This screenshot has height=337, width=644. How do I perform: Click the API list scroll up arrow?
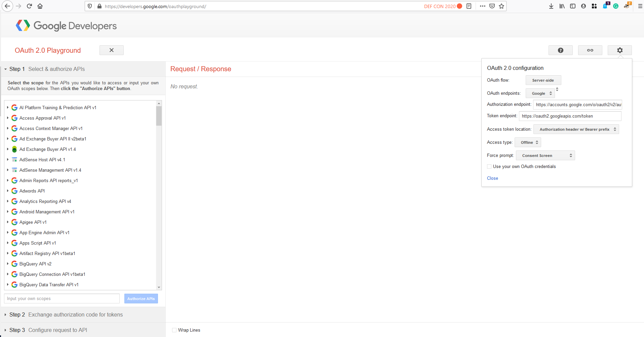159,103
